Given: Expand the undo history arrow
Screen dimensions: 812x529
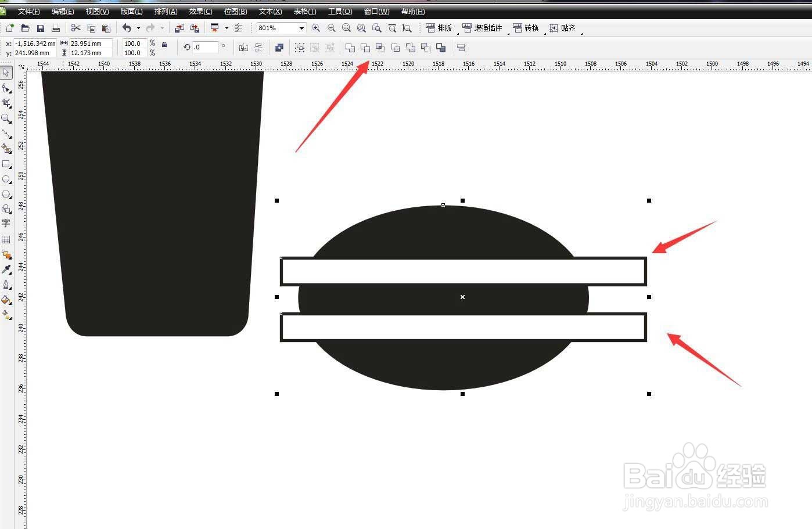Looking at the screenshot, I should point(138,28).
